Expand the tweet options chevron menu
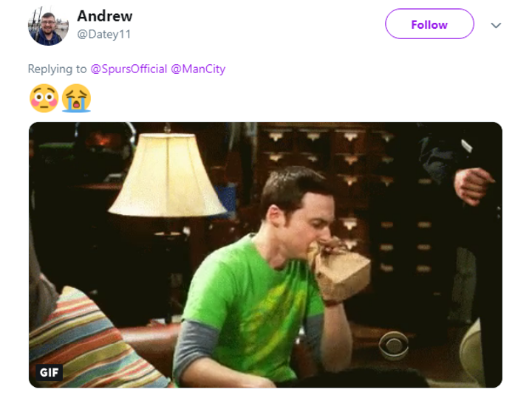Screen dimensions: 532x398 (496, 25)
